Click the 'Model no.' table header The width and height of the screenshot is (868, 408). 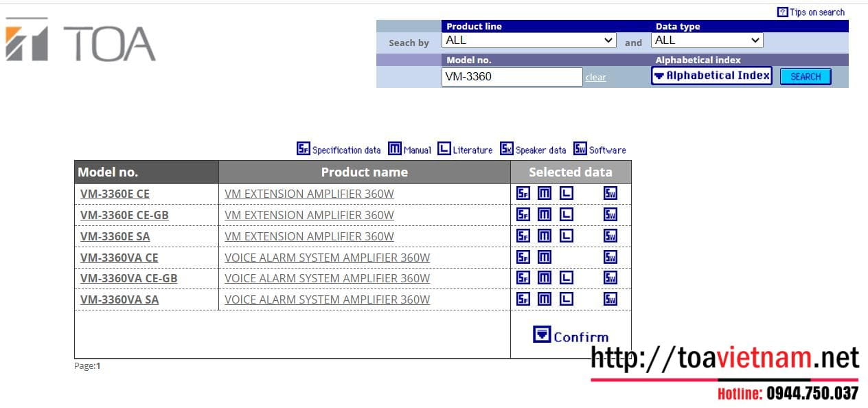pos(146,172)
